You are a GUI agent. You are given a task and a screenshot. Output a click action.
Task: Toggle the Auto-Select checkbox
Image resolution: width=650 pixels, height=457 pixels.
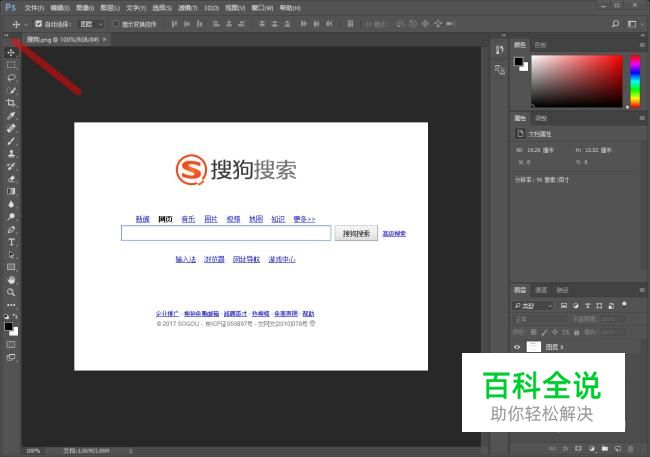pyautogui.click(x=39, y=24)
